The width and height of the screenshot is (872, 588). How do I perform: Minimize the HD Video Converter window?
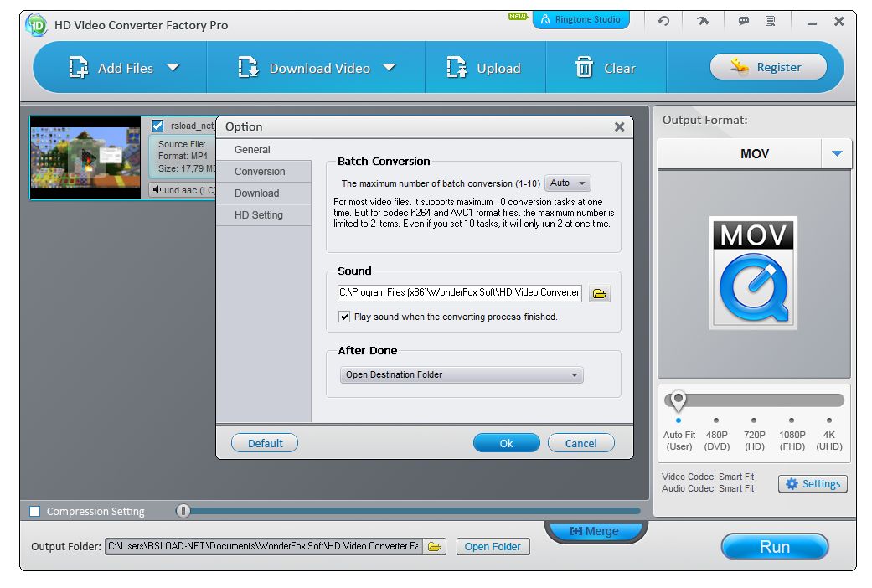[x=812, y=23]
